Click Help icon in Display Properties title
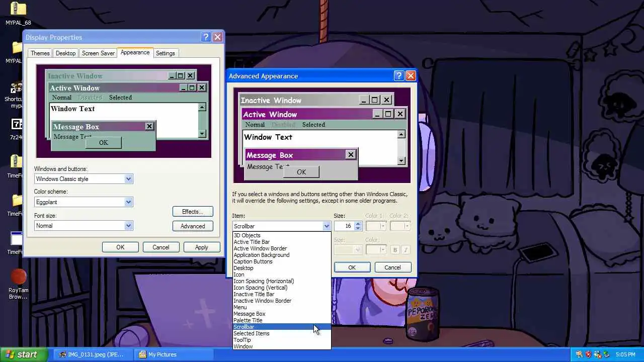This screenshot has height=362, width=644. [x=206, y=37]
